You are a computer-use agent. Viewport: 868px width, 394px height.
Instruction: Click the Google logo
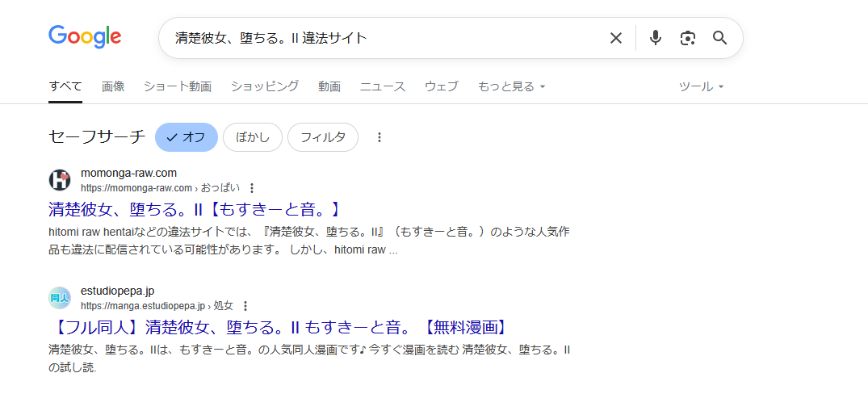85,37
